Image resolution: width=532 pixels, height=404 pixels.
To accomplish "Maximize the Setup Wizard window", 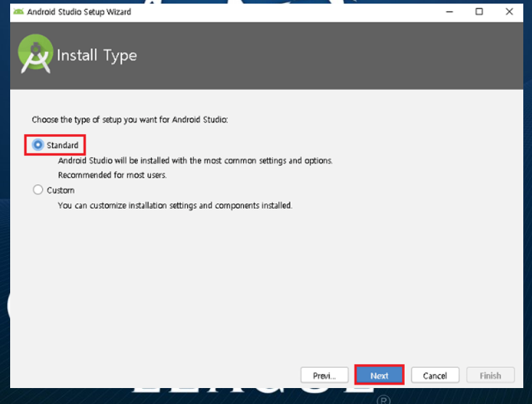I will click(479, 12).
